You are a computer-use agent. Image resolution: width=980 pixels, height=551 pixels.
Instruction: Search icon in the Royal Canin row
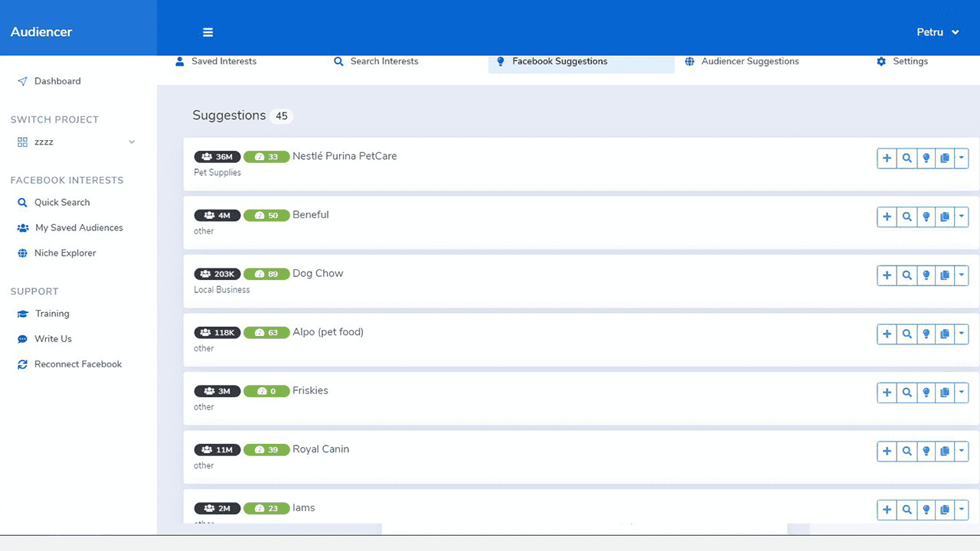pyautogui.click(x=906, y=452)
